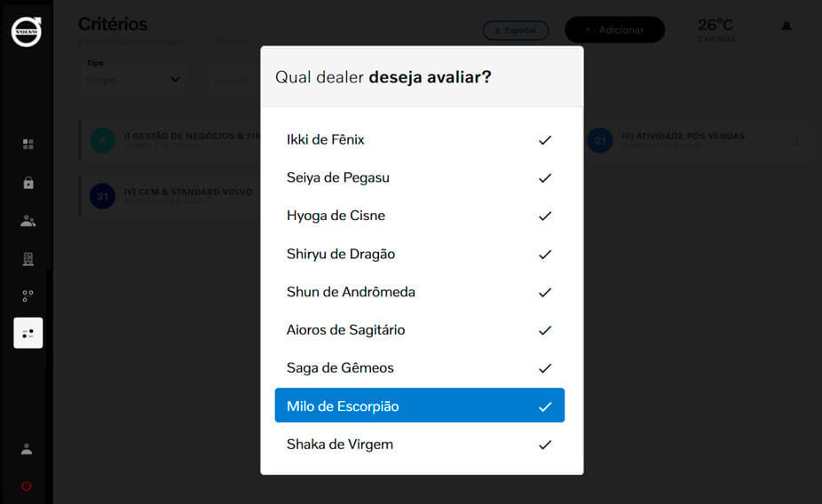The height and width of the screenshot is (504, 822).
Task: Open the three-dot menu on Atividade Pós Vendas card
Action: click(796, 141)
